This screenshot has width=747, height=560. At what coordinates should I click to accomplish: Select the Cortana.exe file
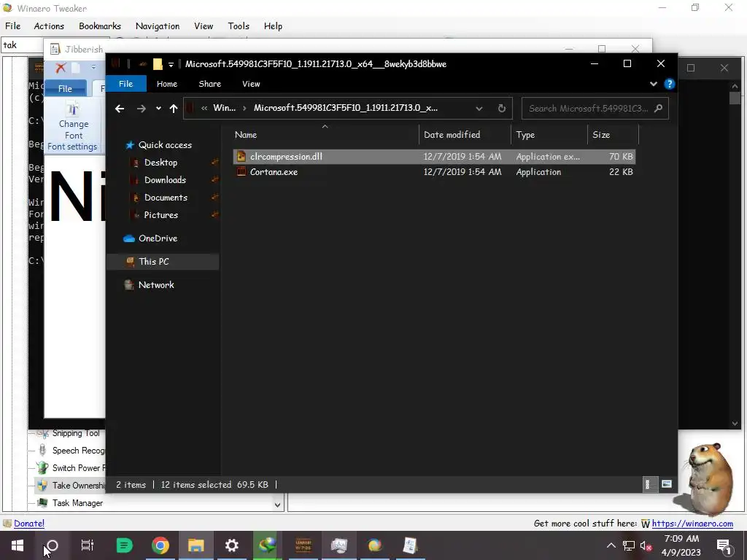(x=434, y=172)
